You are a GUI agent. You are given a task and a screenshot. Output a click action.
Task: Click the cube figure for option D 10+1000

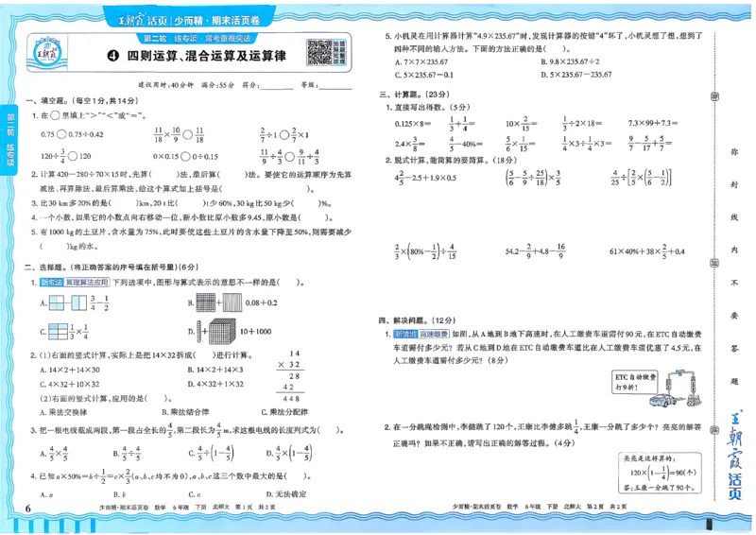[222, 332]
